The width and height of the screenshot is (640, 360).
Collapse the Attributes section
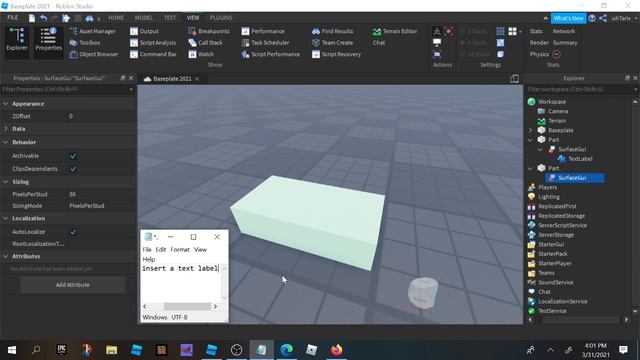(6, 256)
